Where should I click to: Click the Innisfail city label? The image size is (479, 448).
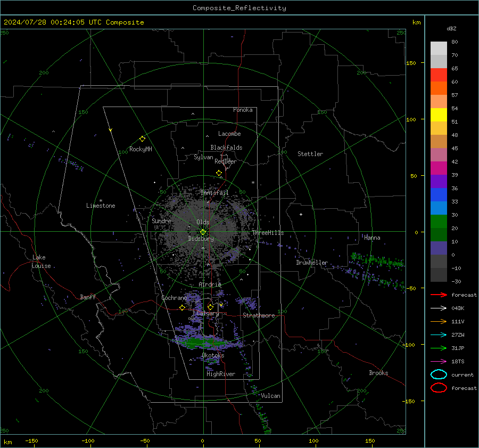[x=214, y=193]
